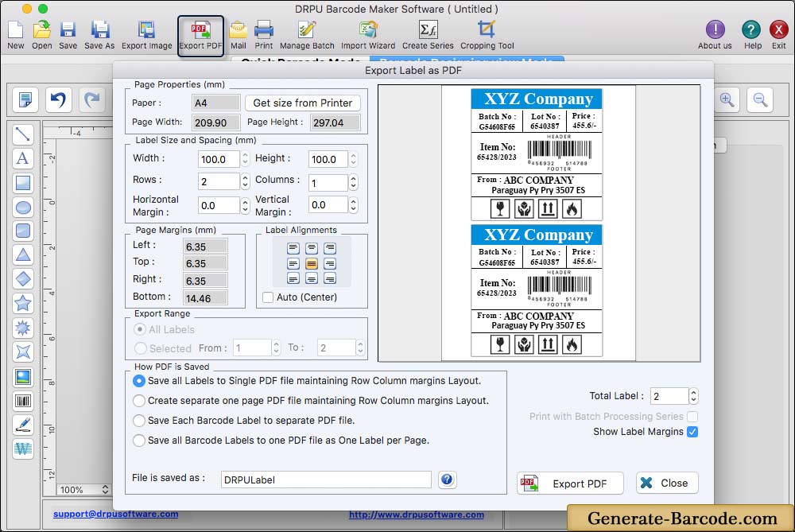Select the WordArt W tool
Screen dimensions: 795x532
[x=23, y=449]
